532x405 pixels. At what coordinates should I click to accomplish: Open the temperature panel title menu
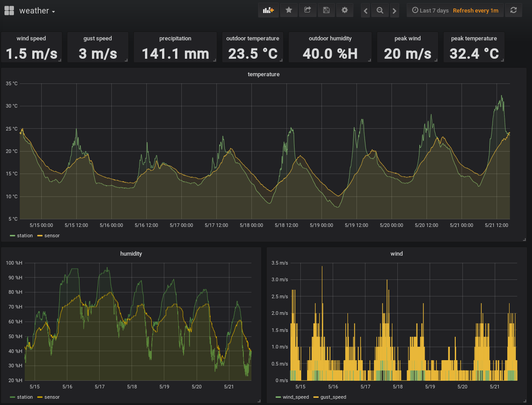pyautogui.click(x=264, y=74)
